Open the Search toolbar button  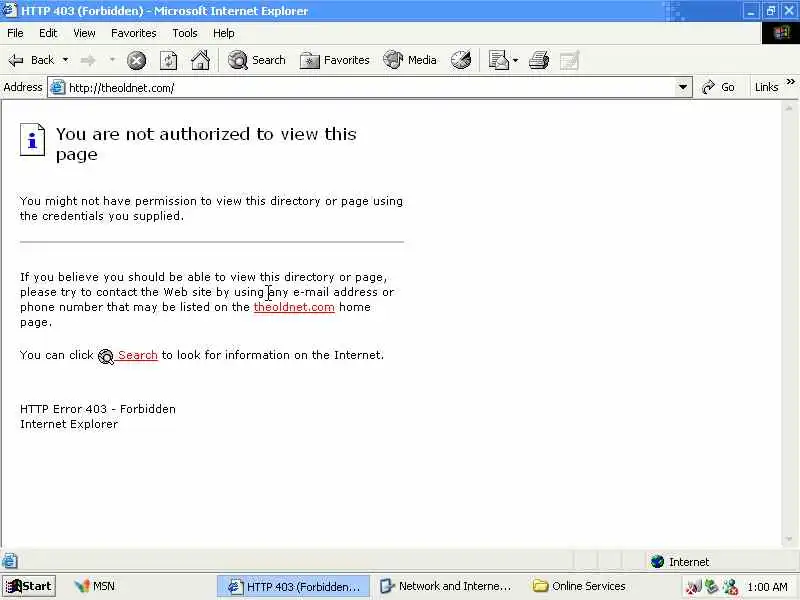[x=257, y=60]
